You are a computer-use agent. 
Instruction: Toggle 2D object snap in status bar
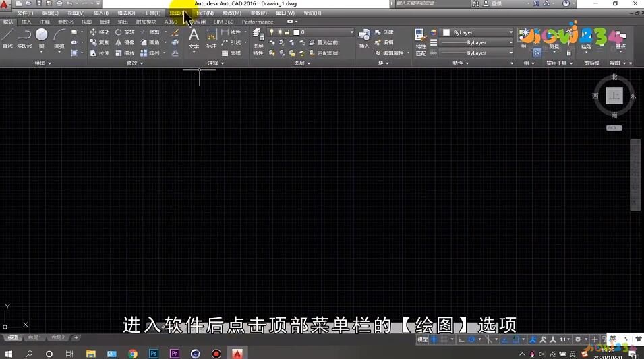pos(516,339)
